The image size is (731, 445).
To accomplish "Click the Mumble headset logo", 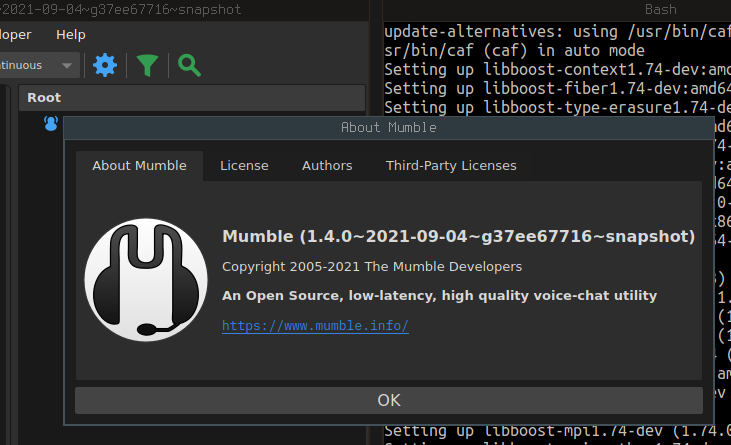I will click(x=146, y=280).
